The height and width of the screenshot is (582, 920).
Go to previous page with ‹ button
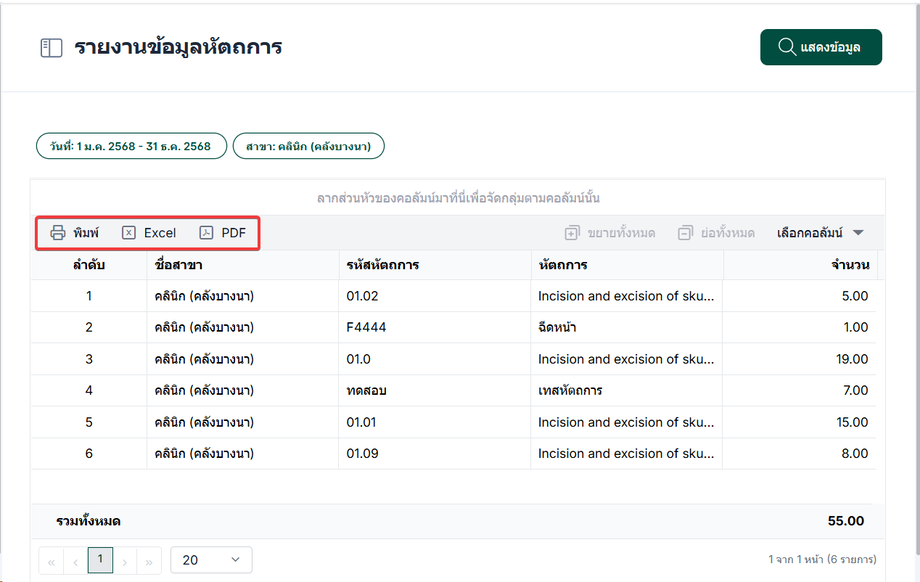click(x=76, y=561)
